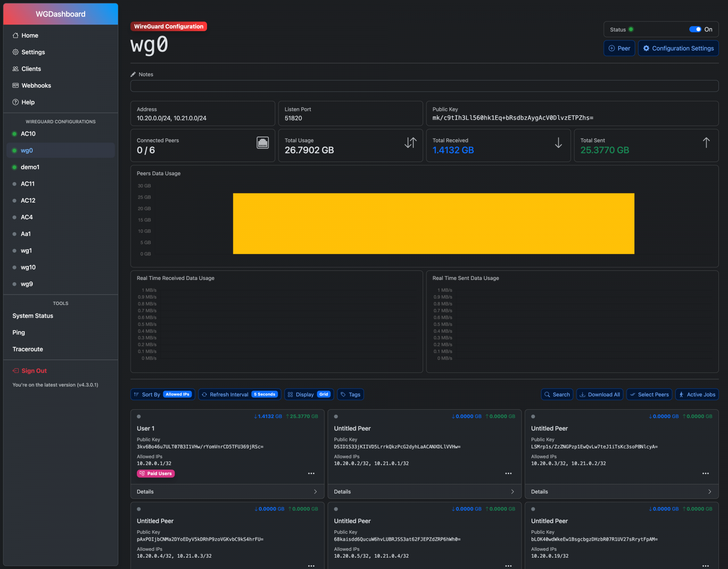Open the three-dots menu on User 1

(311, 473)
